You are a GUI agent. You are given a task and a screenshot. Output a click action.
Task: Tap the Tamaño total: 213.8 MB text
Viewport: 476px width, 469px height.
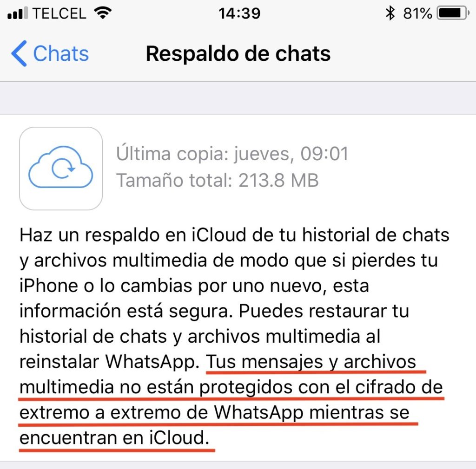point(218,180)
